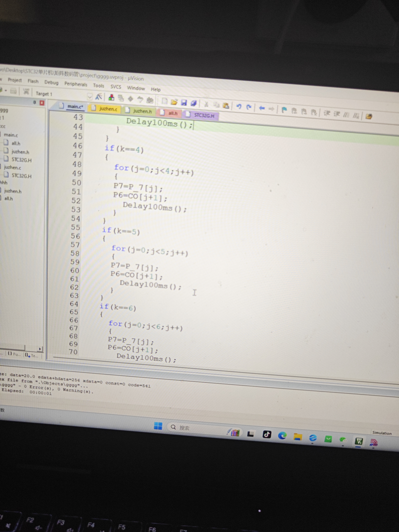Open the Flash menu
Viewport: 399px width, 532px height.
point(33,81)
